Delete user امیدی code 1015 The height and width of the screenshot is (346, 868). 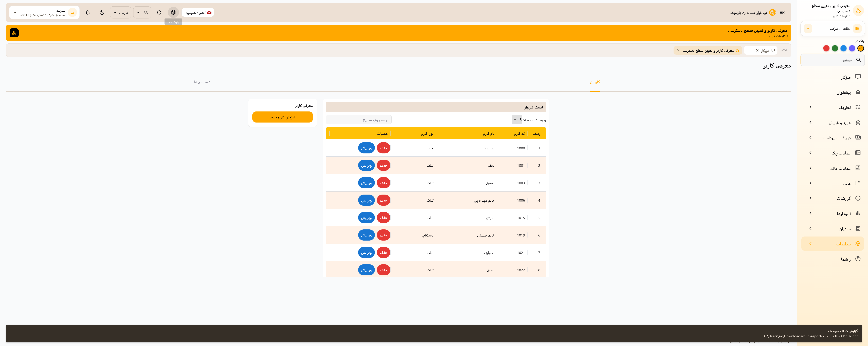click(x=384, y=218)
